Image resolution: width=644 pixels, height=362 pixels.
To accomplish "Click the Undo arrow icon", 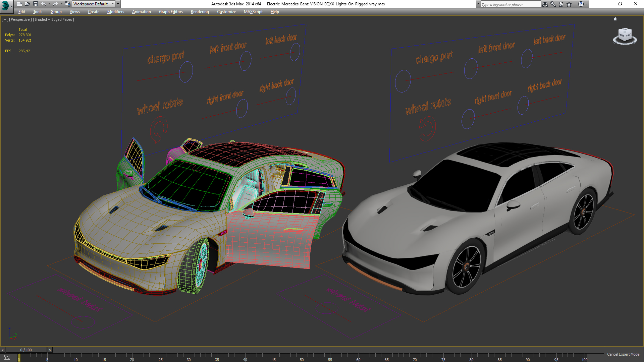I will (43, 4).
